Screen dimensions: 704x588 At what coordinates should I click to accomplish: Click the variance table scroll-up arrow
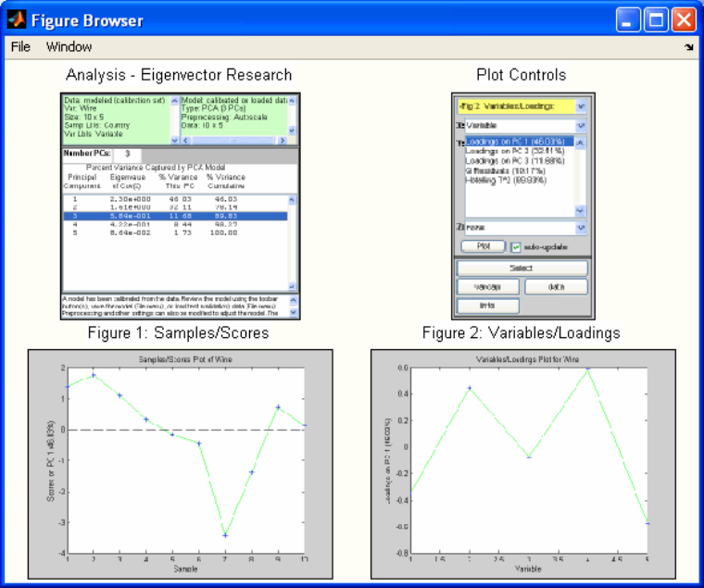(292, 200)
